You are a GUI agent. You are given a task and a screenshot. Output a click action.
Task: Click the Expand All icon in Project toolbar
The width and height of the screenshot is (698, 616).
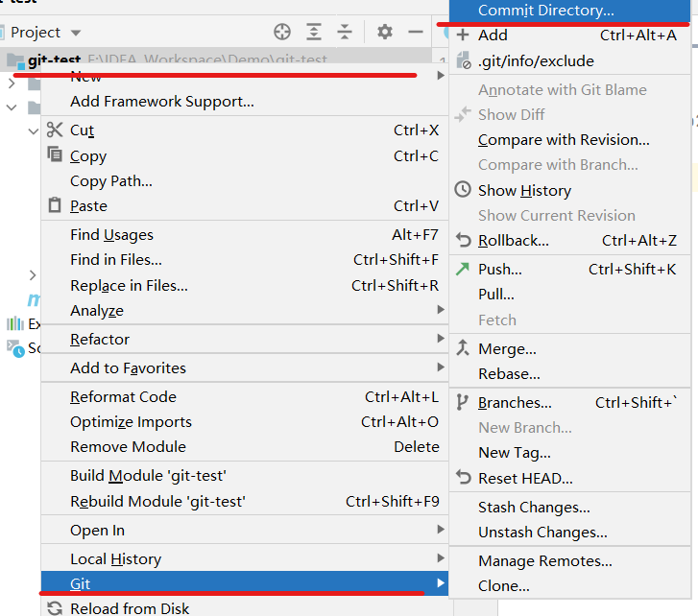tap(314, 32)
